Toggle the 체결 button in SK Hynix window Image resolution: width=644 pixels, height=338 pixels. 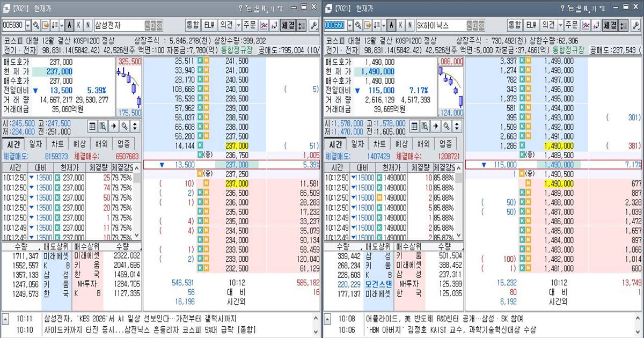[x=610, y=25]
